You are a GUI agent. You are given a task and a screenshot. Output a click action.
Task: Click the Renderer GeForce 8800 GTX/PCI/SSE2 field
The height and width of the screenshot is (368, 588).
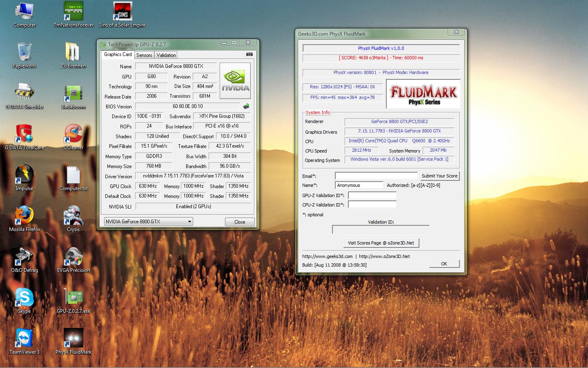pyautogui.click(x=399, y=122)
